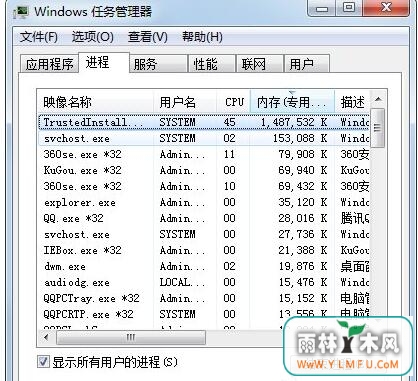Select the QQ.exe *32 process

click(203, 218)
